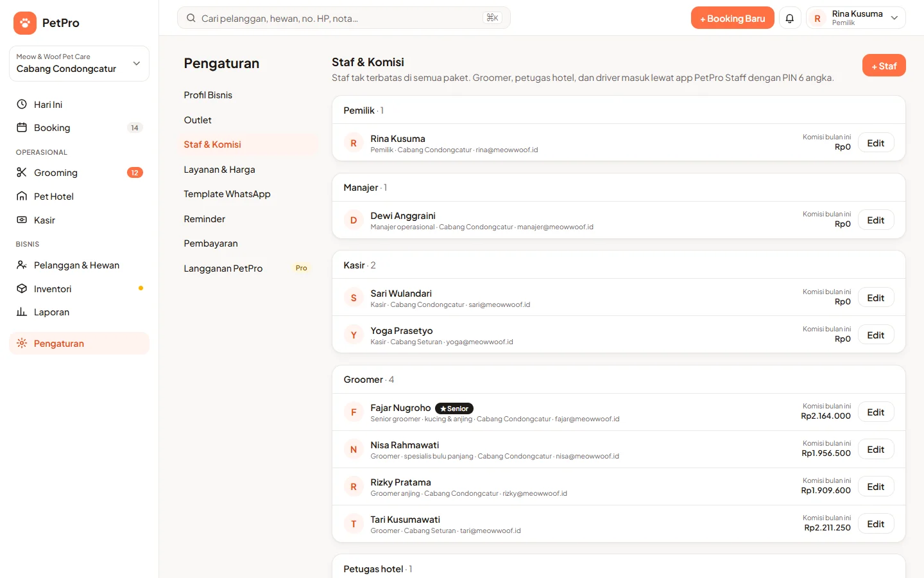Viewport: 924px width, 578px height.
Task: Click Dewi Anggraini's avatar D
Action: 354,220
